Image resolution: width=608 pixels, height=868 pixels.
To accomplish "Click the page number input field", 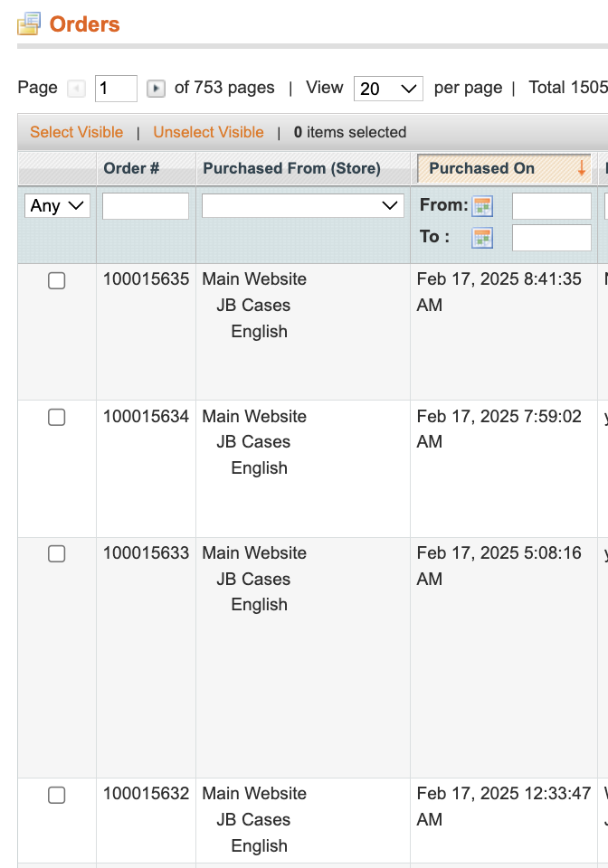I will 116,89.
